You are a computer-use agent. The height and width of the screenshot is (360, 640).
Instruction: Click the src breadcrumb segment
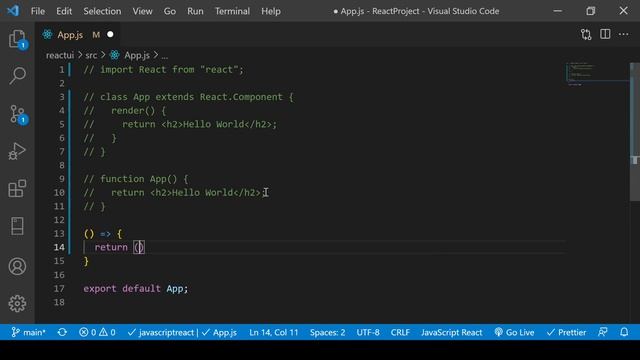91,55
